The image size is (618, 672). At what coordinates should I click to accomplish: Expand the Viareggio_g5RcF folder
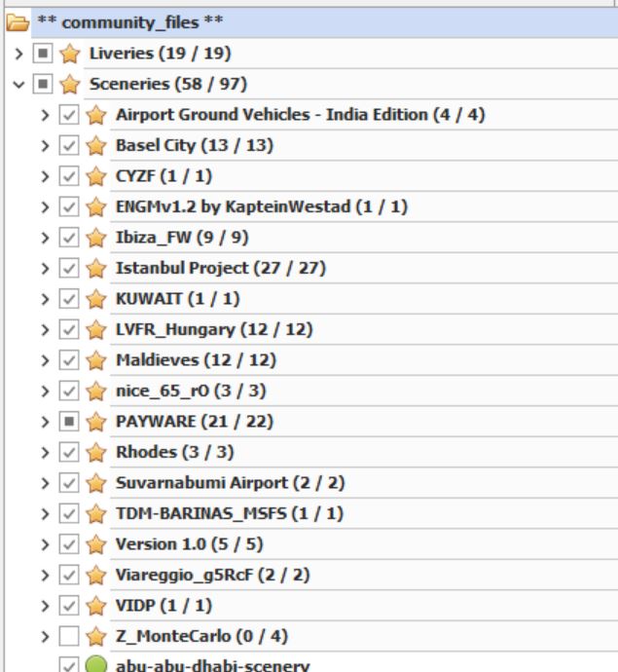pos(45,576)
